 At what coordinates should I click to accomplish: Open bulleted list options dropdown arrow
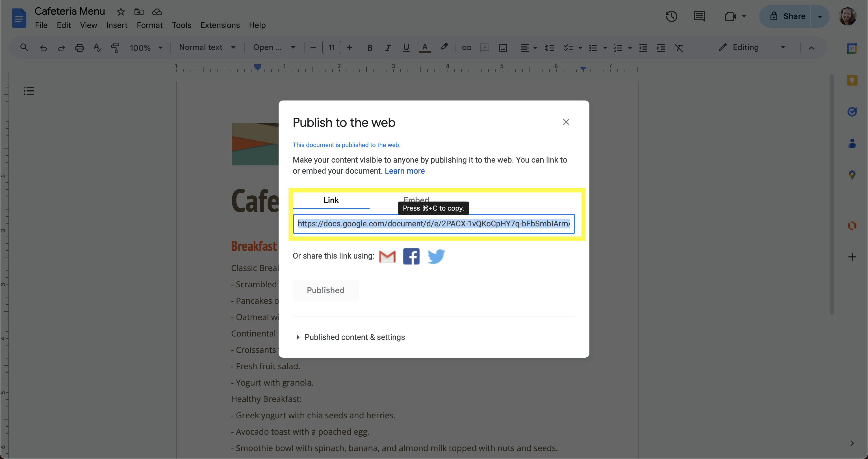click(605, 48)
